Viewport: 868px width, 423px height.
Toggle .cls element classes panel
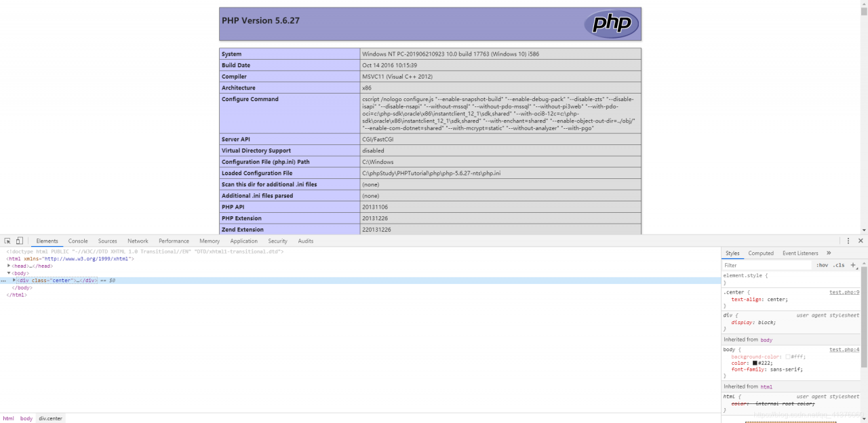(839, 265)
